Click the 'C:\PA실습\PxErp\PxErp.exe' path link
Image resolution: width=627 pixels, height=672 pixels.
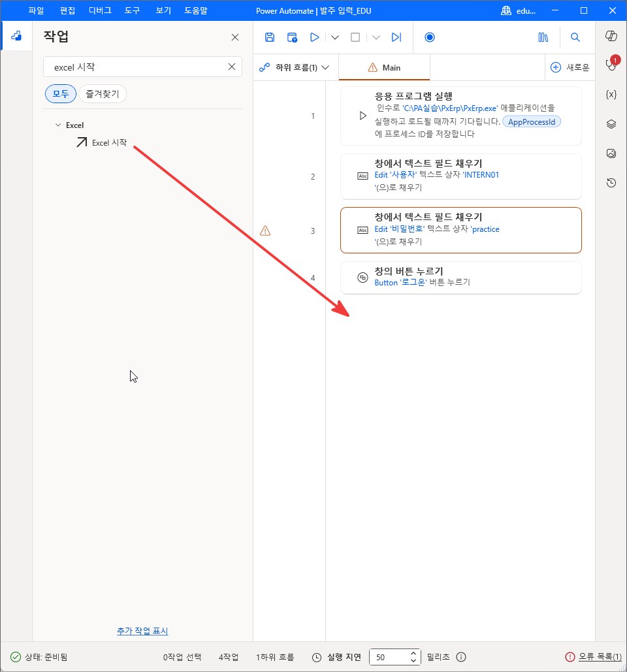450,108
